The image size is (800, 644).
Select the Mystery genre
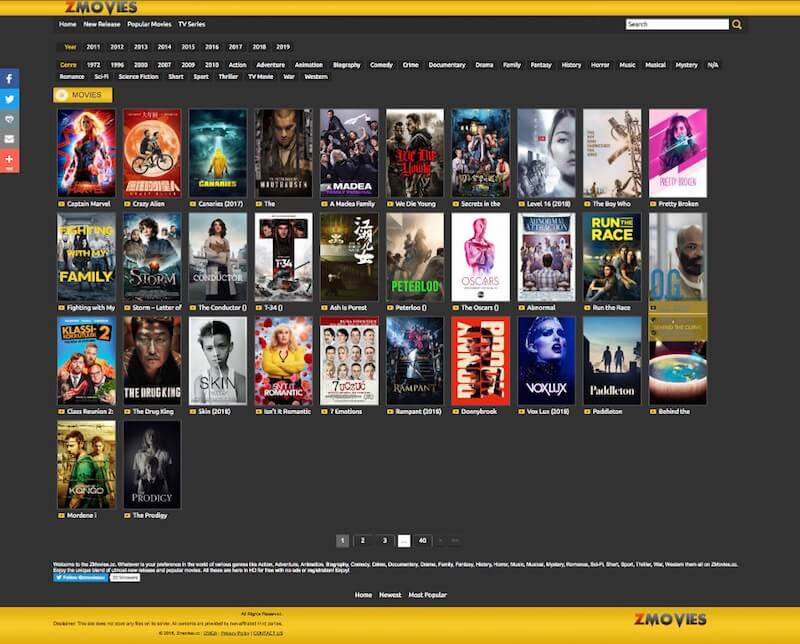pyautogui.click(x=686, y=65)
